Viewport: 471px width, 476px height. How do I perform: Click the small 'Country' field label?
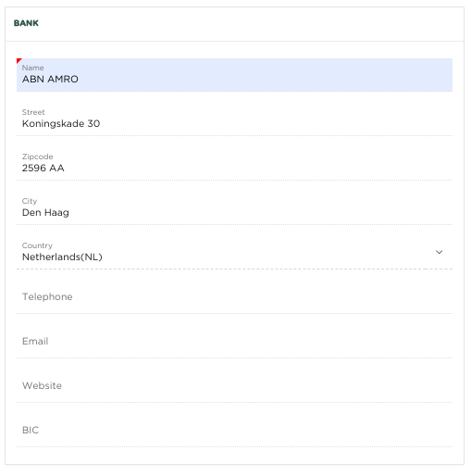click(x=37, y=245)
